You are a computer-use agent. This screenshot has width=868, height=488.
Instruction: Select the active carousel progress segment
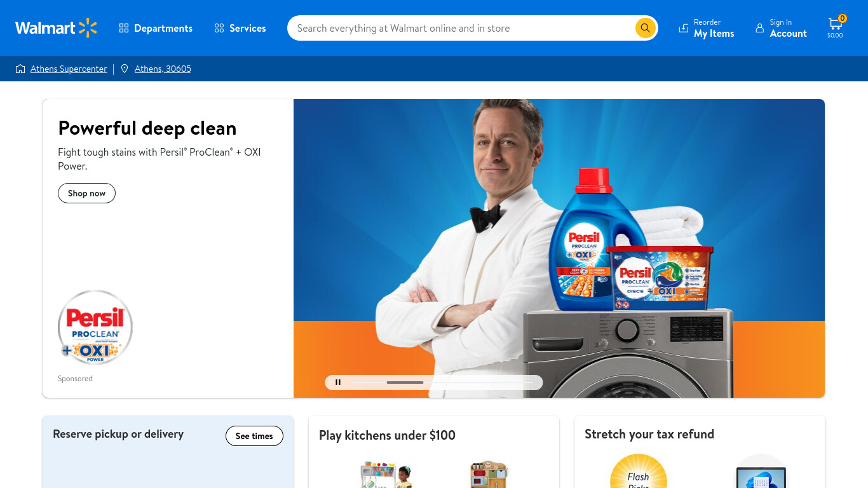tap(405, 383)
